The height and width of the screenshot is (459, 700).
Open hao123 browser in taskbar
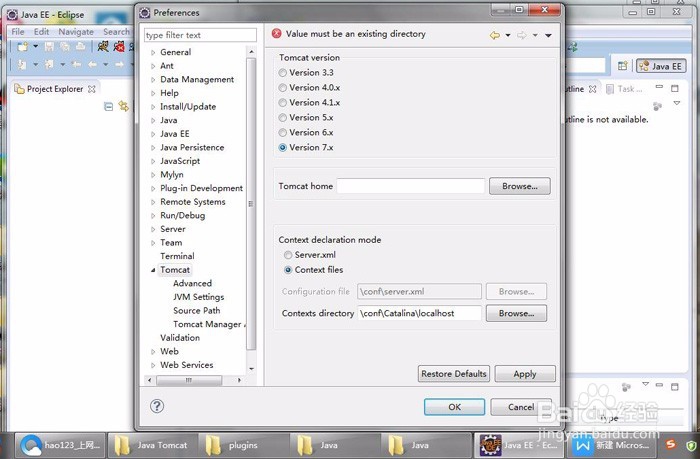click(x=61, y=445)
